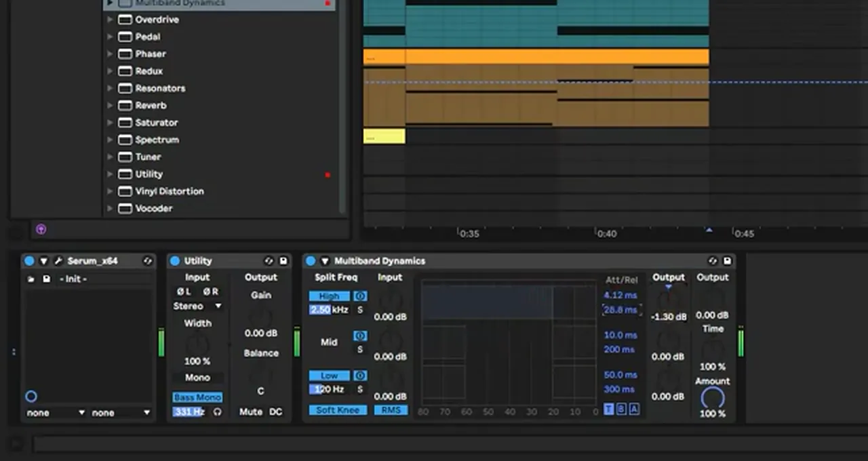The width and height of the screenshot is (868, 461).
Task: Click the Bass Mono 331 Hz frequency slider
Action: pos(189,412)
